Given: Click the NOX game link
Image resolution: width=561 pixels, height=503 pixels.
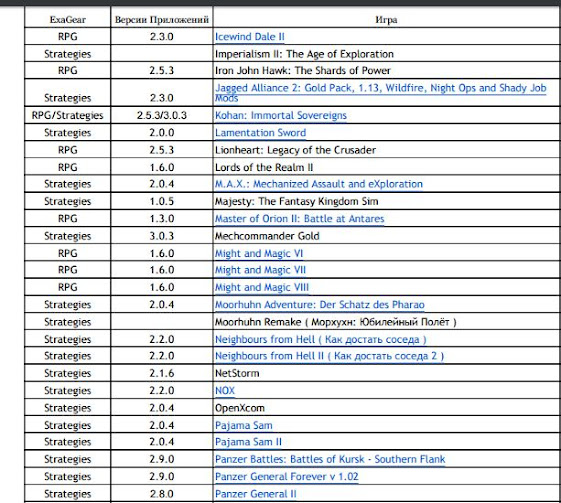Looking at the screenshot, I should coord(225,391).
